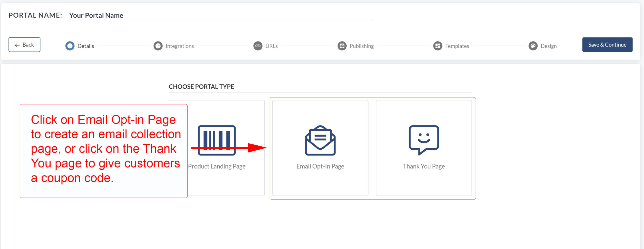644x249 pixels.
Task: Click the Save & Continue button
Action: [607, 45]
